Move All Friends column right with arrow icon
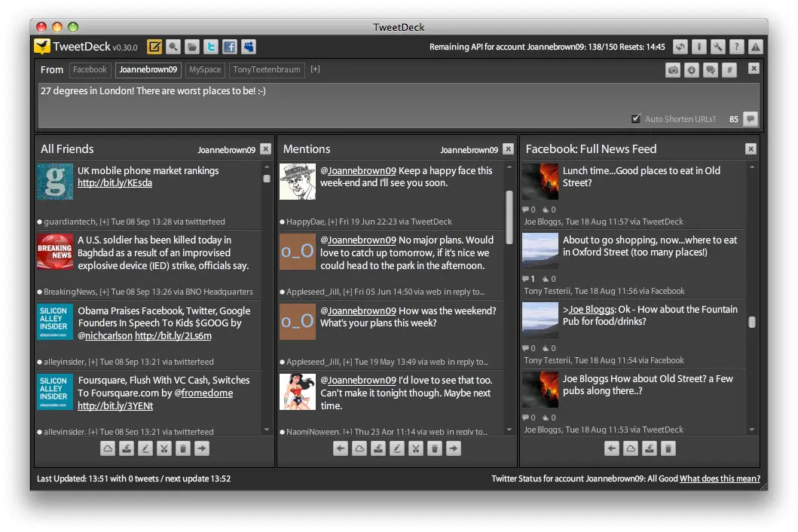Image resolution: width=798 pixels, height=532 pixels. click(x=202, y=448)
